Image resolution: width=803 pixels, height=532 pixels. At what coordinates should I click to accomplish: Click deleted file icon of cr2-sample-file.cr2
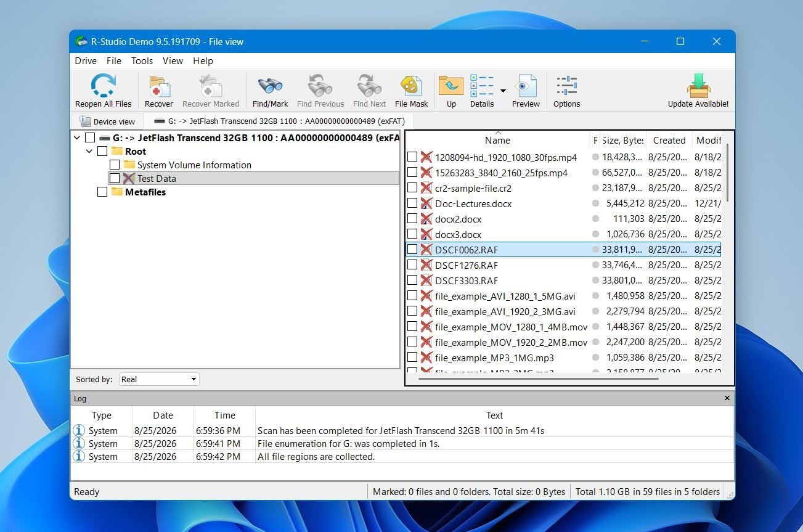426,188
